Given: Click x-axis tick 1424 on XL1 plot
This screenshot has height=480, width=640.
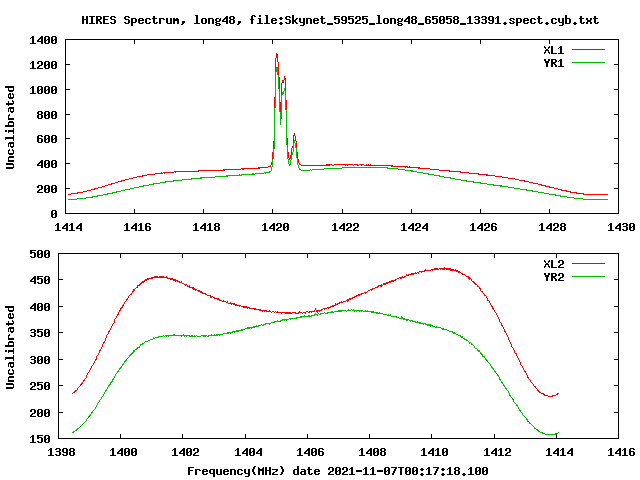Looking at the screenshot, I should point(414,227).
